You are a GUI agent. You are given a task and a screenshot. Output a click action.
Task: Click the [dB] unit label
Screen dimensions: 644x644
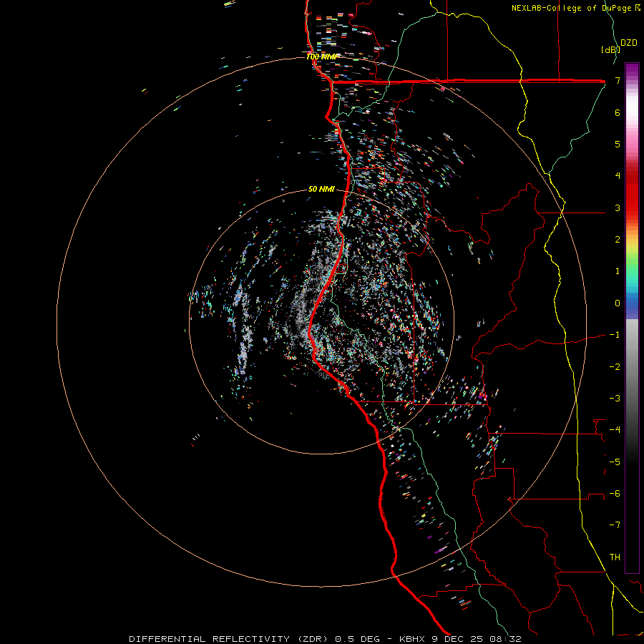610,49
